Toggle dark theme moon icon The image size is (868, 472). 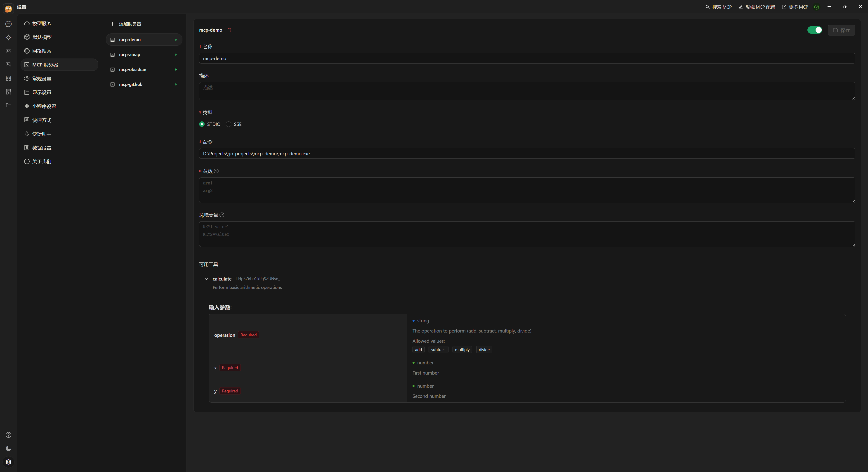[8, 448]
